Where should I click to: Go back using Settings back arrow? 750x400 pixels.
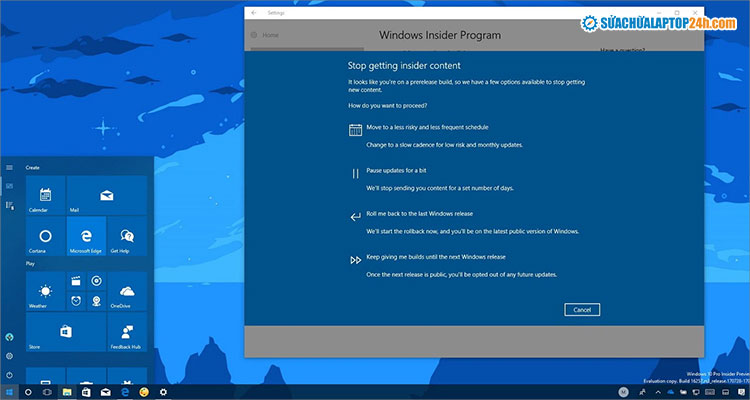click(x=254, y=13)
